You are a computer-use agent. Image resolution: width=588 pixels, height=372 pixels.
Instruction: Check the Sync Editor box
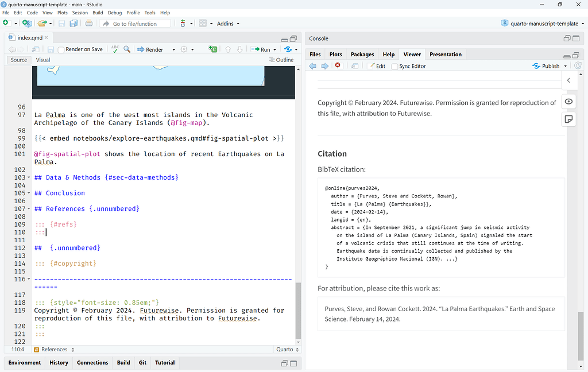point(394,67)
